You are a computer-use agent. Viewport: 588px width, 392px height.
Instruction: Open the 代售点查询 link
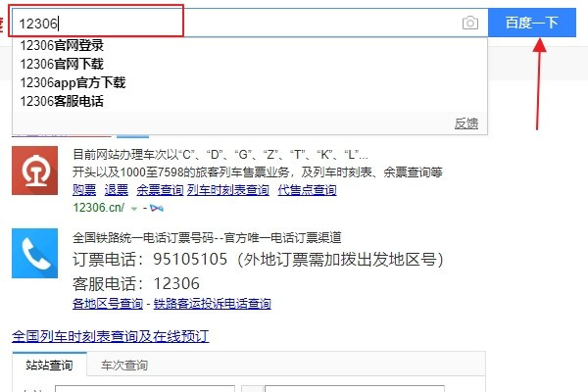(307, 190)
